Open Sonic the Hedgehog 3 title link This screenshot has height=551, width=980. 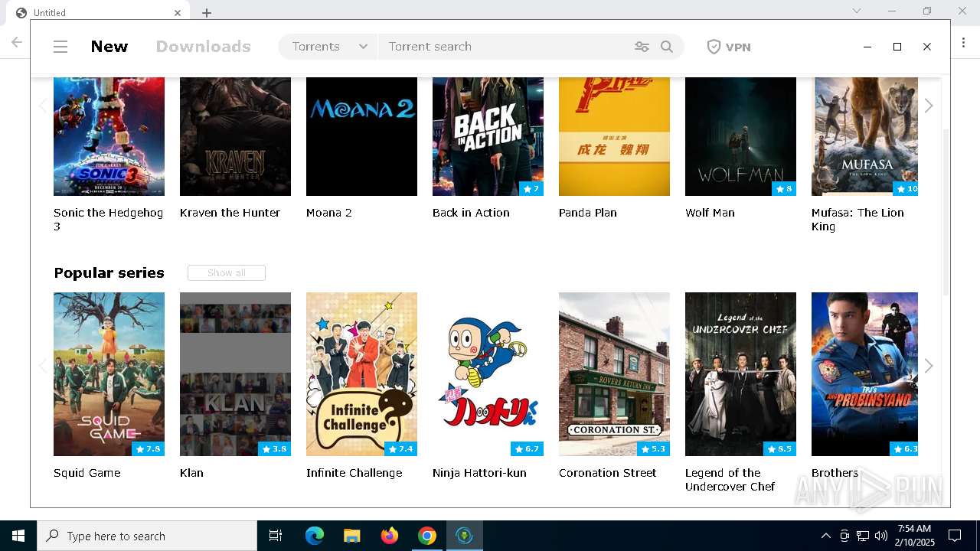pos(108,220)
